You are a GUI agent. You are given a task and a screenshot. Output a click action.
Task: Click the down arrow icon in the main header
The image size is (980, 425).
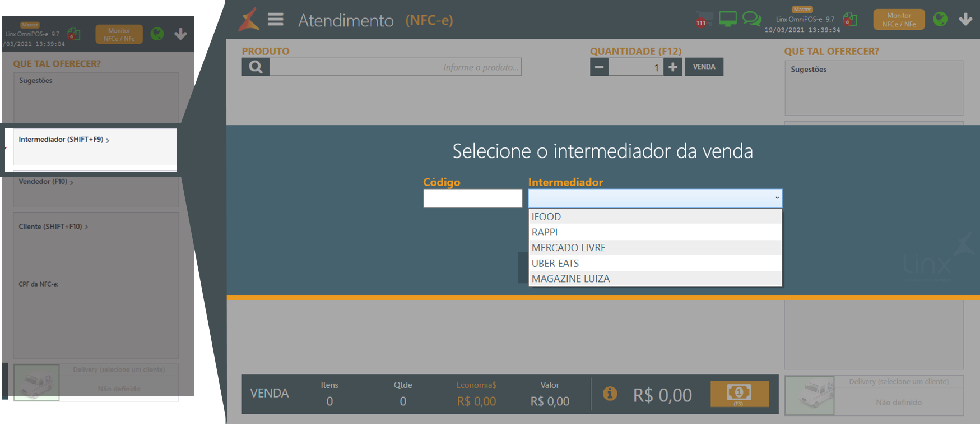coord(965,20)
